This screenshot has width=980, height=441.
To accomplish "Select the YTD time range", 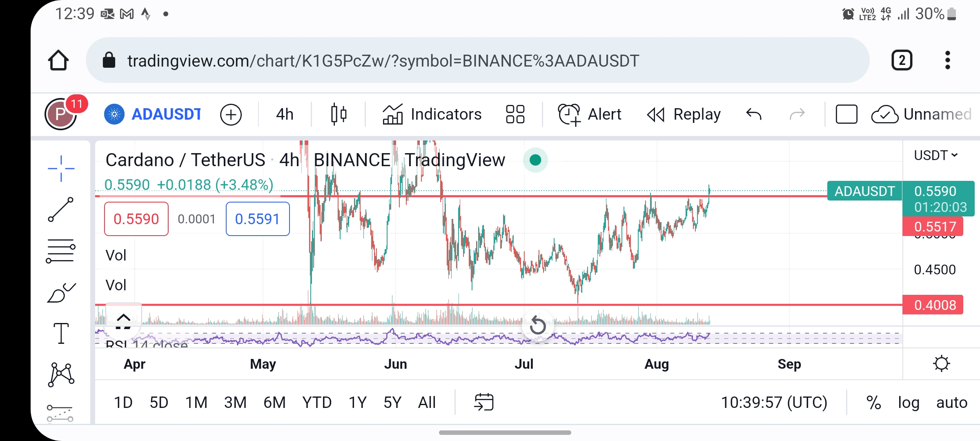I will [x=317, y=403].
